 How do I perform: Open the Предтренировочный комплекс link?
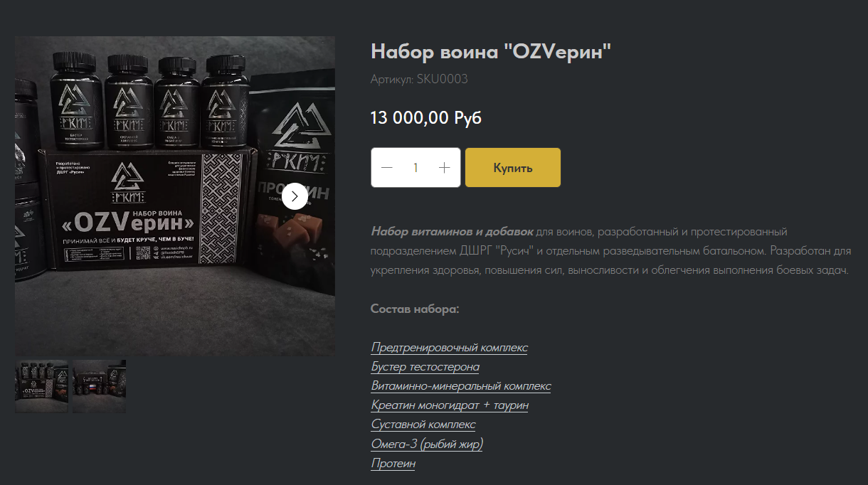coord(450,348)
